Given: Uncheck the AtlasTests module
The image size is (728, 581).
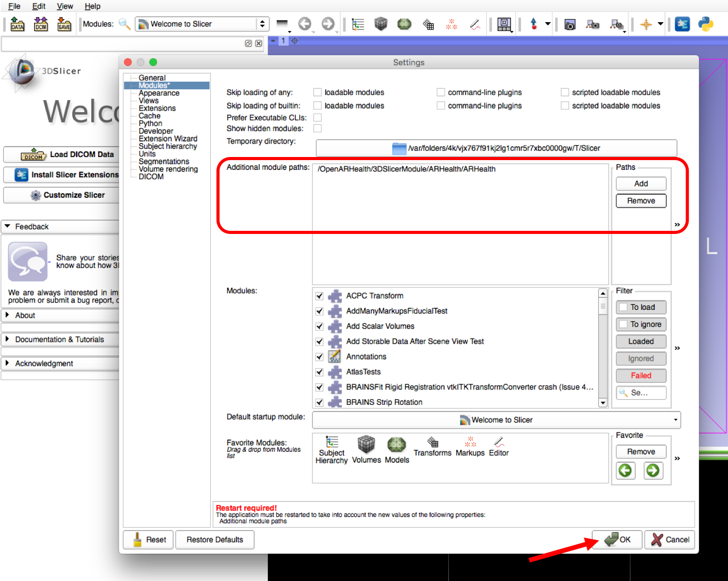Looking at the screenshot, I should pos(320,372).
